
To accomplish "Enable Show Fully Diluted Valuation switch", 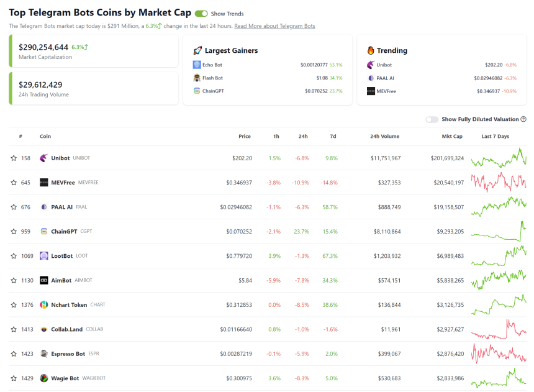I will (432, 119).
